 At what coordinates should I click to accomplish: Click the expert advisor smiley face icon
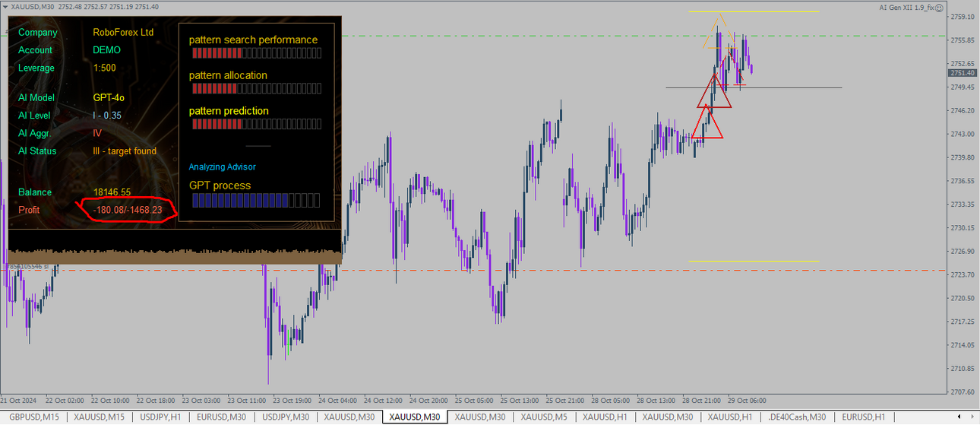tap(940, 7)
